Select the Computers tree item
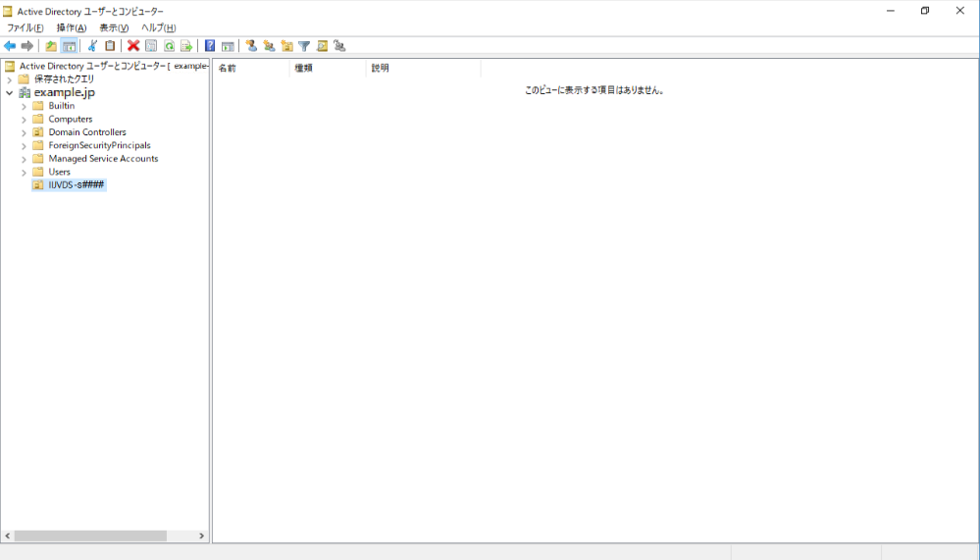Viewport: 980px width, 560px height. pos(70,119)
